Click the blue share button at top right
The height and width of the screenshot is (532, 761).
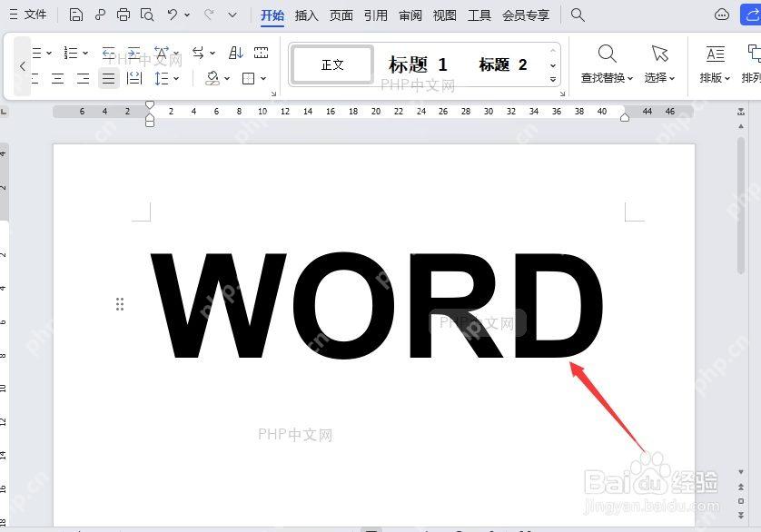pyautogui.click(x=750, y=15)
